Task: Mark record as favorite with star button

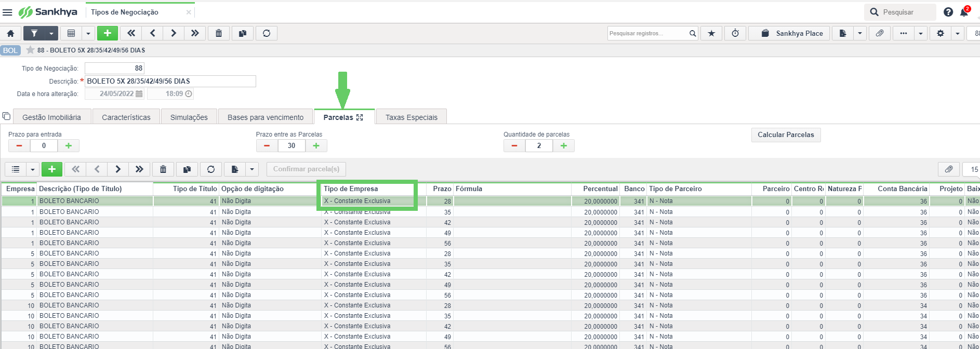Action: tap(711, 33)
